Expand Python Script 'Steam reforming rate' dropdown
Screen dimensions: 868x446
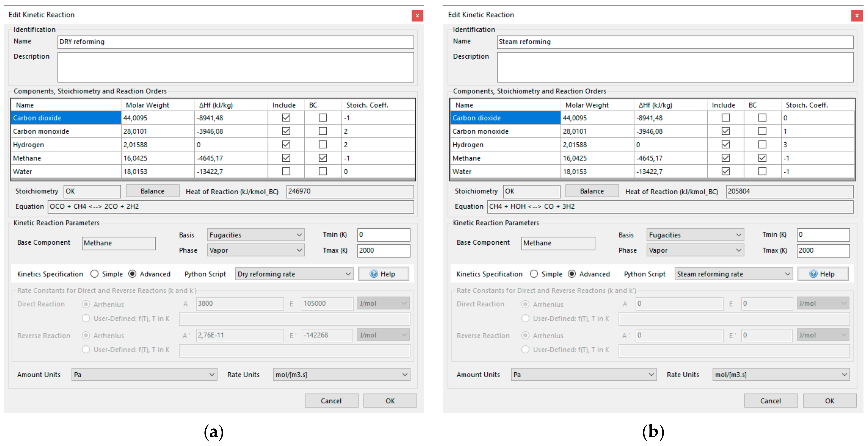733,274
